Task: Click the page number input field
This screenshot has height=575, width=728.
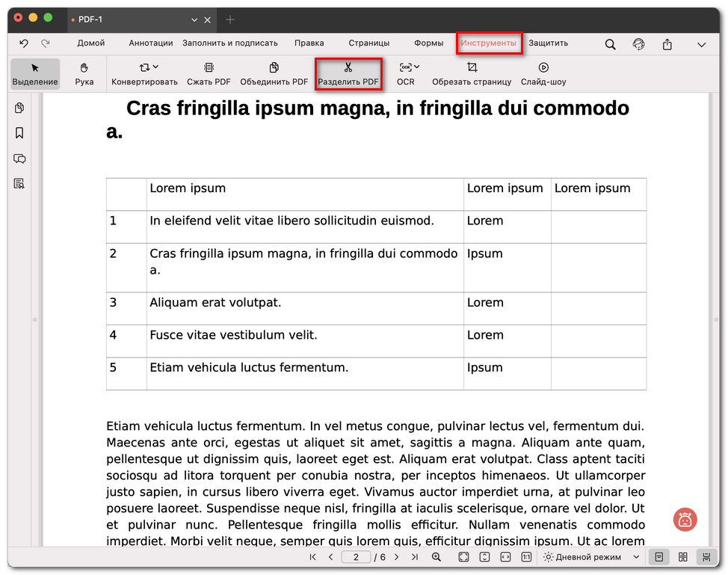Action: pos(357,557)
